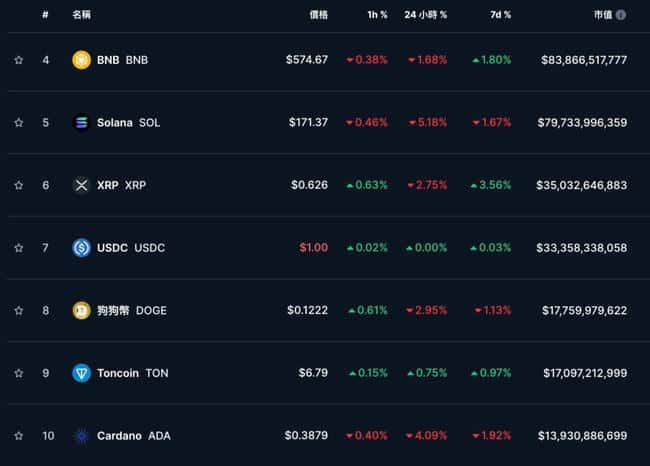
Task: Sort by the # rank column header
Action: pyautogui.click(x=45, y=15)
